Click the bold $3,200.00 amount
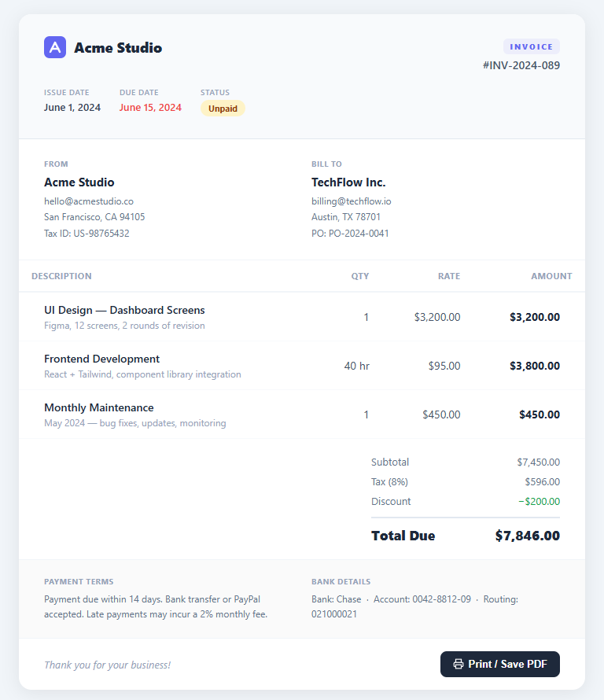 pos(535,317)
